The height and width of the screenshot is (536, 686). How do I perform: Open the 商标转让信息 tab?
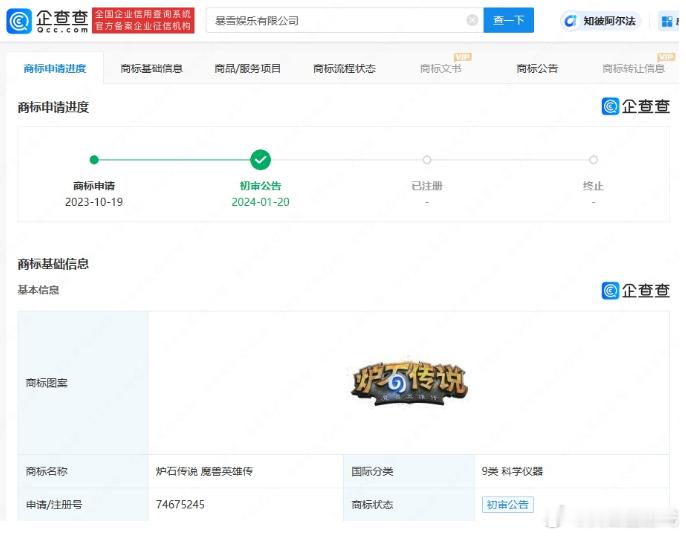(634, 68)
